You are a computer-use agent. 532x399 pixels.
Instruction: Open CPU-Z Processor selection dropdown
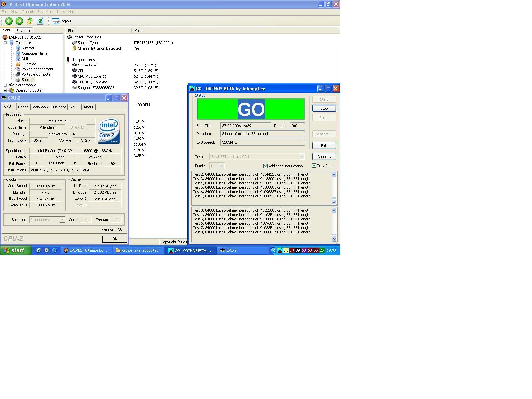[62, 220]
